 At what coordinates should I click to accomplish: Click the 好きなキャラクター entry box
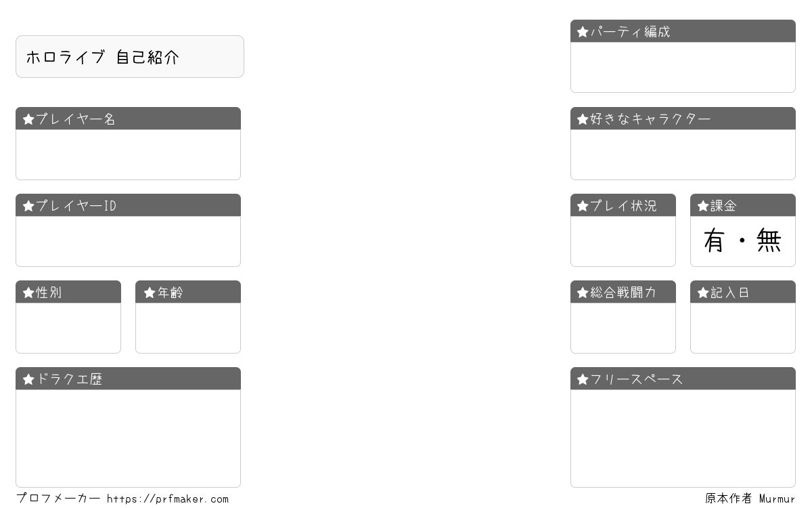click(x=683, y=154)
